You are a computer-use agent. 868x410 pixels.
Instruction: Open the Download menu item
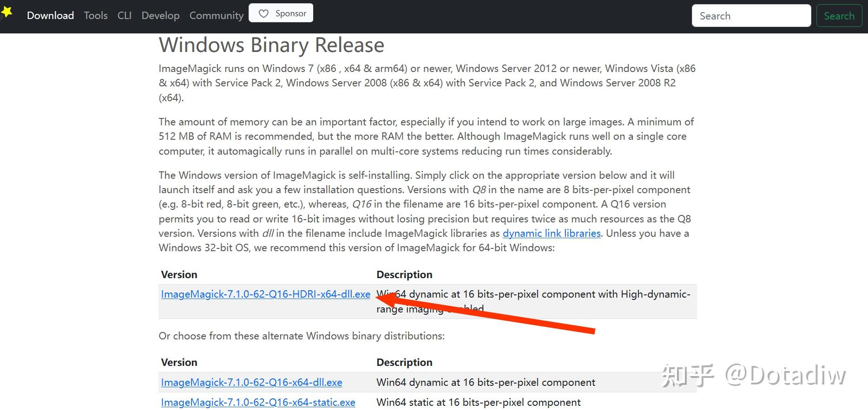(50, 15)
